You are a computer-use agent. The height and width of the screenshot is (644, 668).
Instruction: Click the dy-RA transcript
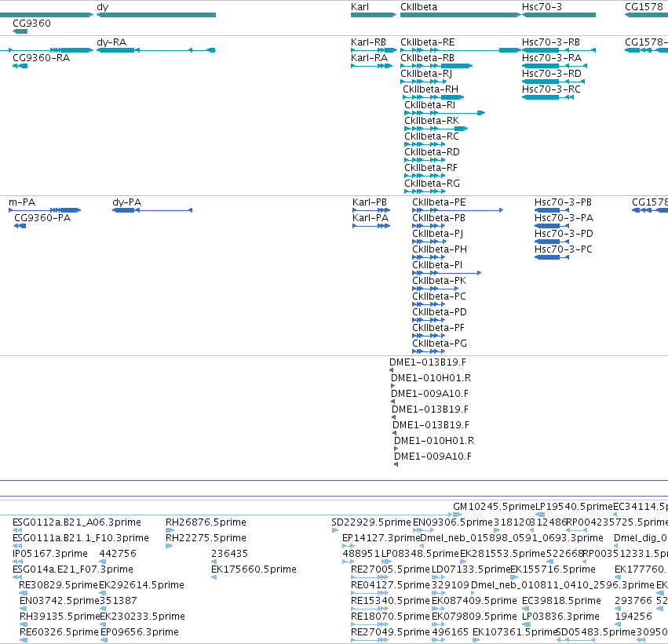156,50
